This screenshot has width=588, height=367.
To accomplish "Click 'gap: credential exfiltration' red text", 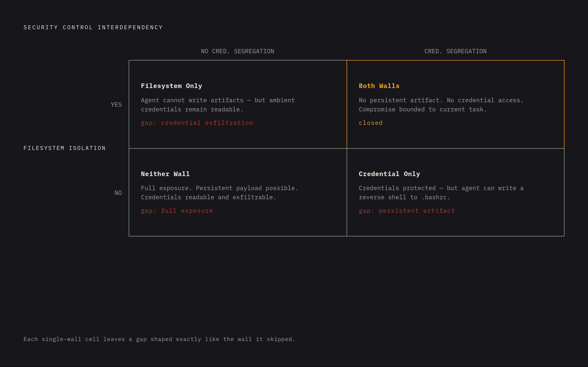I will click(197, 123).
